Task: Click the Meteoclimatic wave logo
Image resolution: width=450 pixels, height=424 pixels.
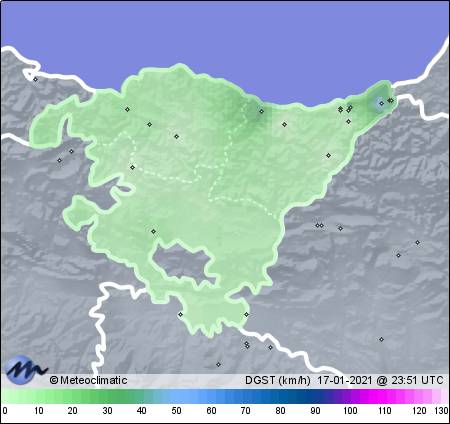Action: (x=26, y=369)
